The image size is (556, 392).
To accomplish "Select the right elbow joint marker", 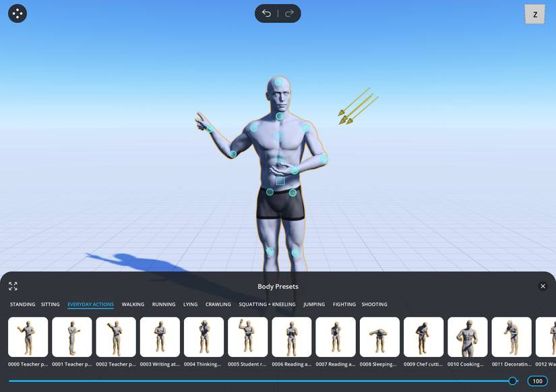I will click(233, 154).
